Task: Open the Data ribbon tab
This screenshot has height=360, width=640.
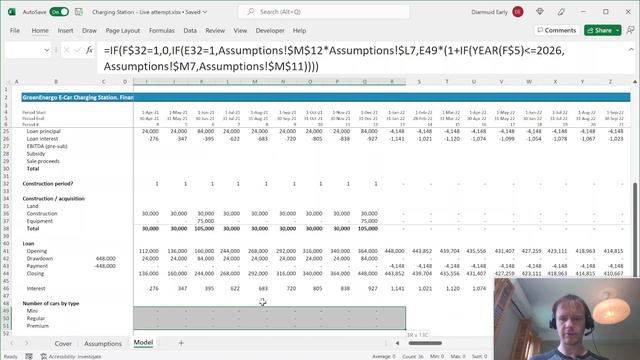Action: pyautogui.click(x=190, y=31)
